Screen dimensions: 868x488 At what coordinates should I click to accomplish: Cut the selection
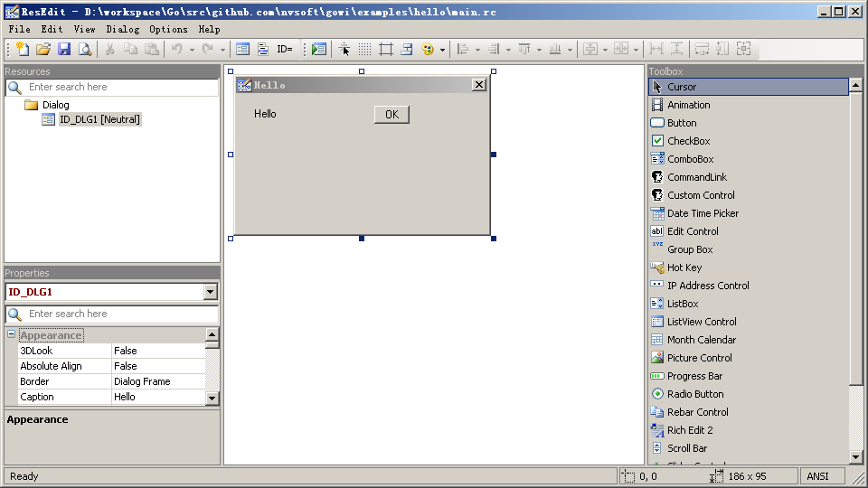(109, 49)
